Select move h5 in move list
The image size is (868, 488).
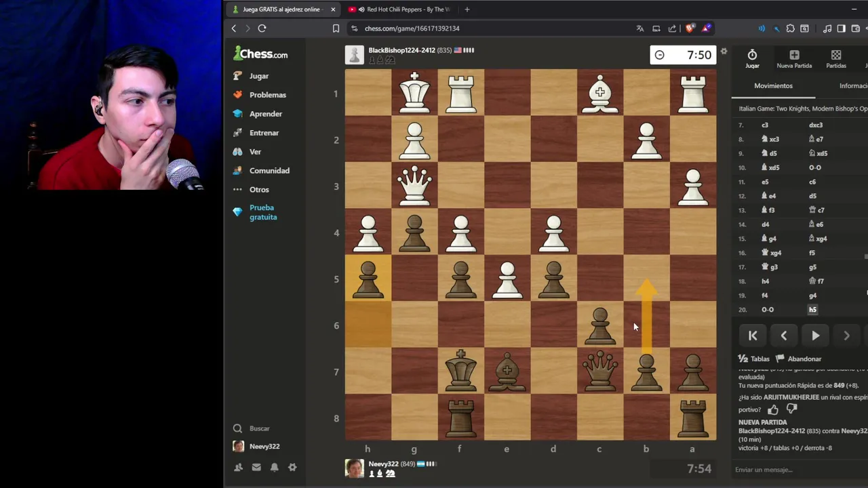tap(812, 310)
